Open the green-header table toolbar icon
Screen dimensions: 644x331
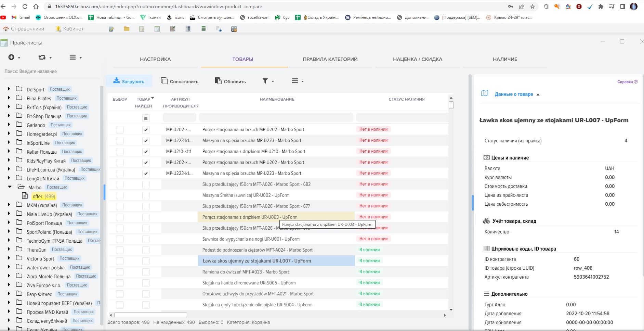coord(157,29)
